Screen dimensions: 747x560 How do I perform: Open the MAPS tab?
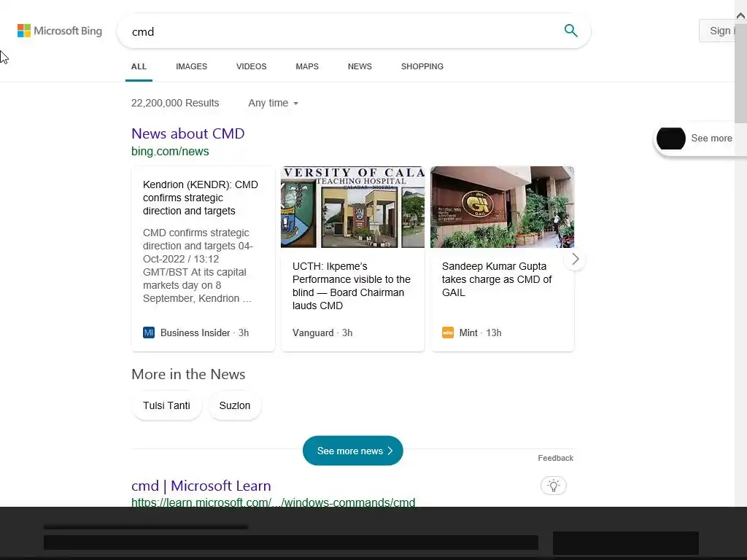307,66
